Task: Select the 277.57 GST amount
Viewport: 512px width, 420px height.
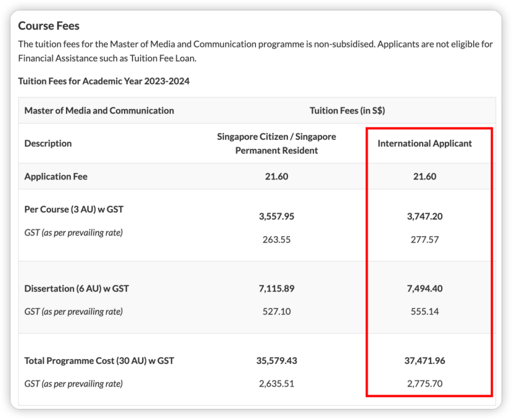Action: point(424,239)
